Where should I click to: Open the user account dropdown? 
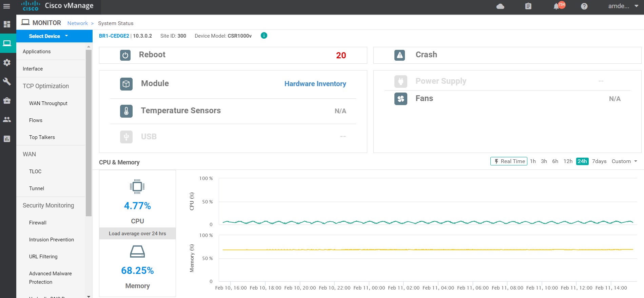(623, 6)
